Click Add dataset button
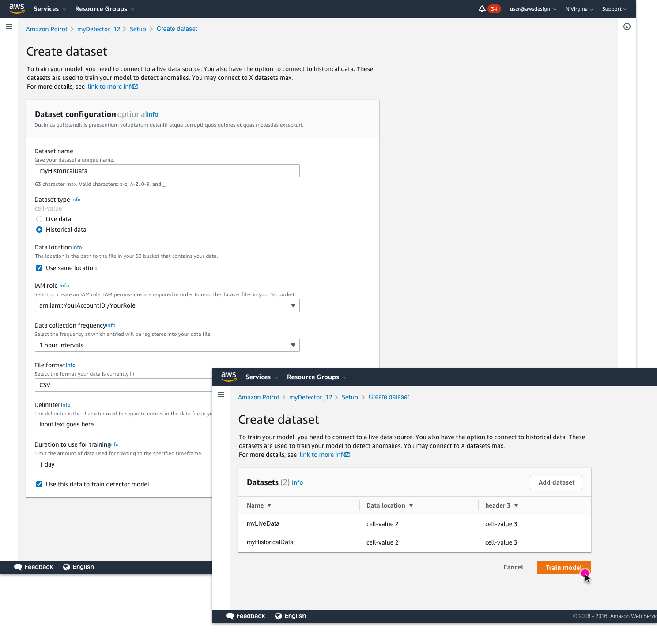Screen dimensions: 657x644 pos(556,482)
